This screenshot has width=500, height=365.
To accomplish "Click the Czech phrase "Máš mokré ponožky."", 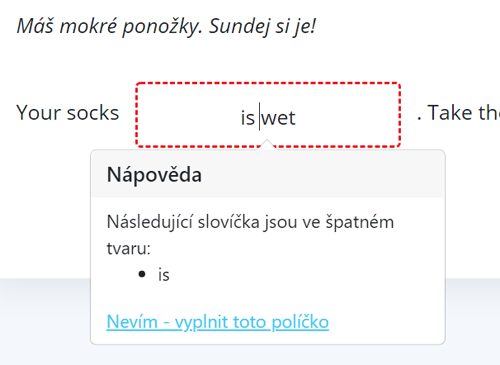I will click(x=110, y=27).
